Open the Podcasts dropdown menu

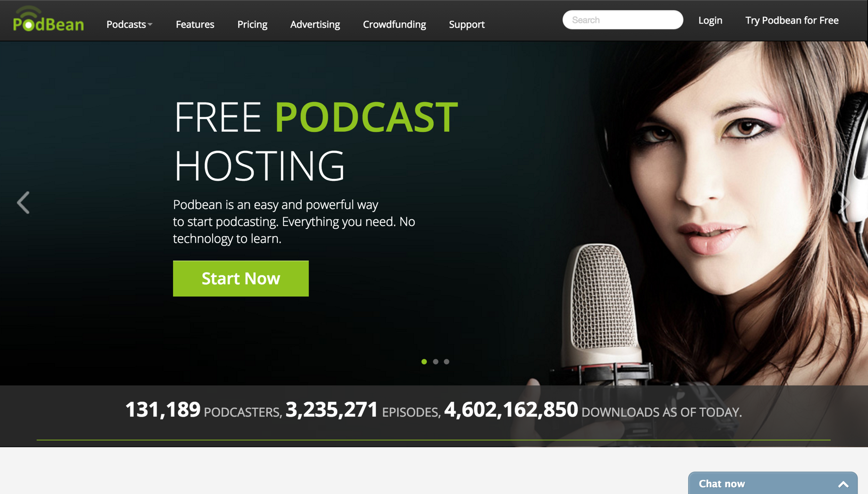126,24
